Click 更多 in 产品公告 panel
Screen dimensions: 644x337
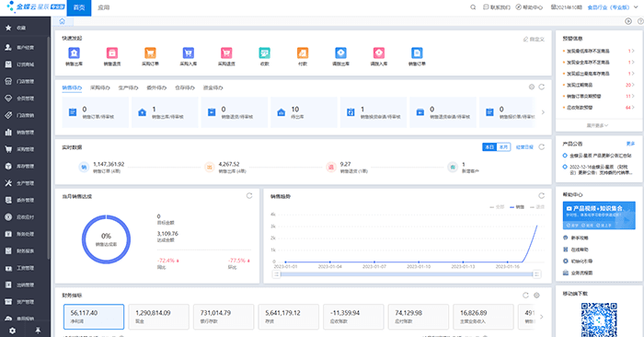coord(630,144)
